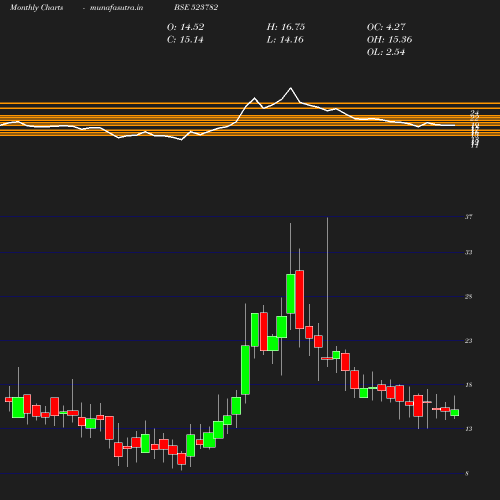Click the 'OC: 4.27' reading

[386, 27]
